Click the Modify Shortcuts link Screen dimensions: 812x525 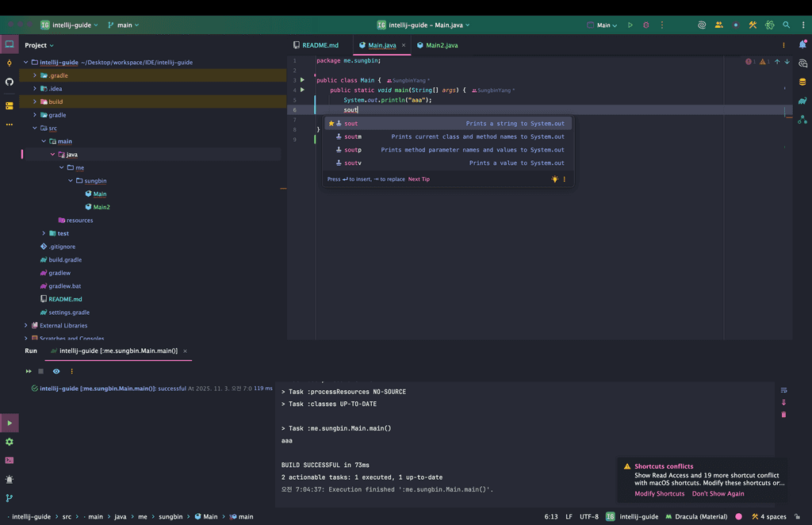659,494
